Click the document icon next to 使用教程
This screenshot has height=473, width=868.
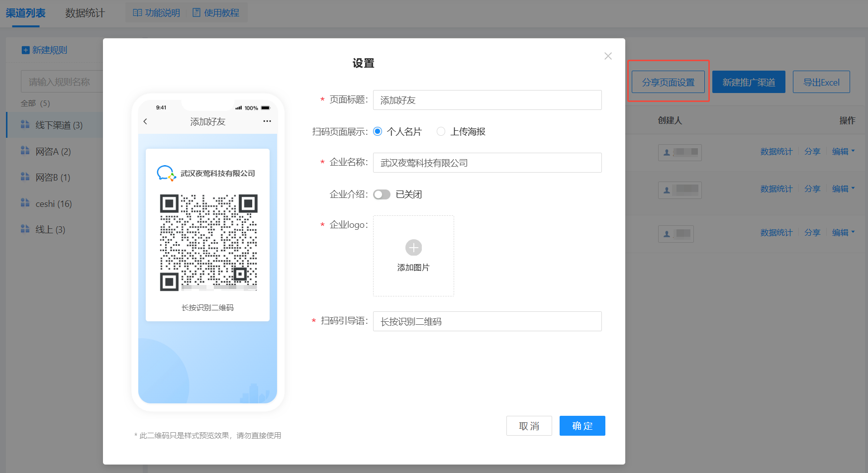pos(196,12)
